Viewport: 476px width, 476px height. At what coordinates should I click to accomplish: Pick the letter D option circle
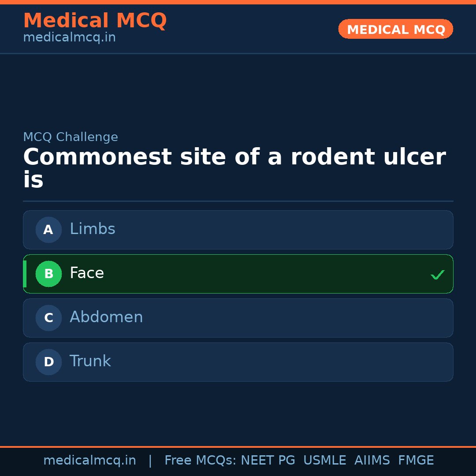[x=48, y=362]
